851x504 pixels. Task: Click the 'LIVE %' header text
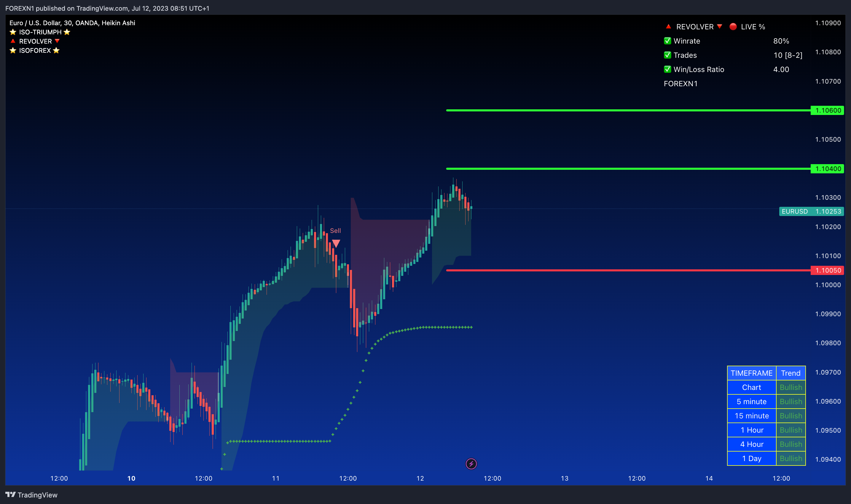[753, 26]
